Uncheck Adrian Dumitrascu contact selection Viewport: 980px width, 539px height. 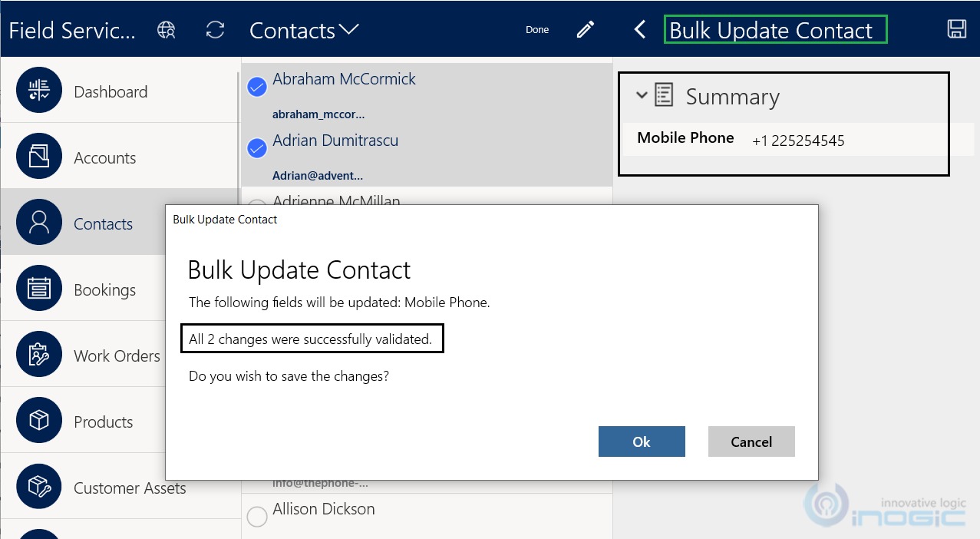[257, 148]
